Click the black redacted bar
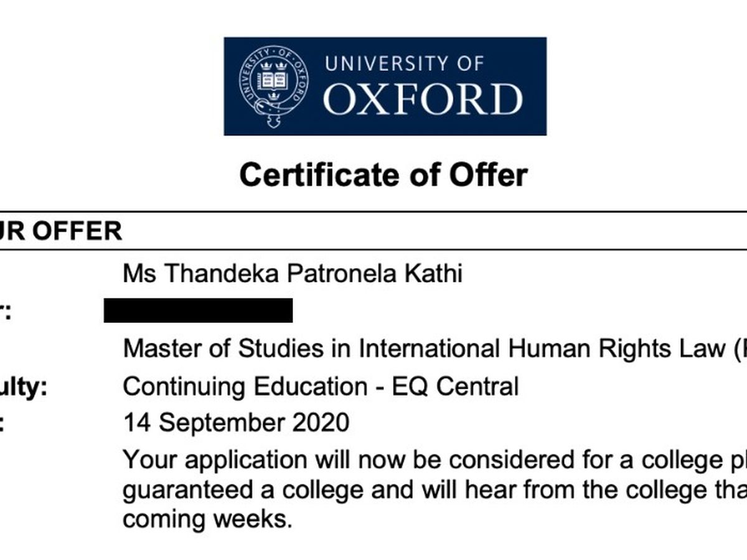 click(198, 310)
